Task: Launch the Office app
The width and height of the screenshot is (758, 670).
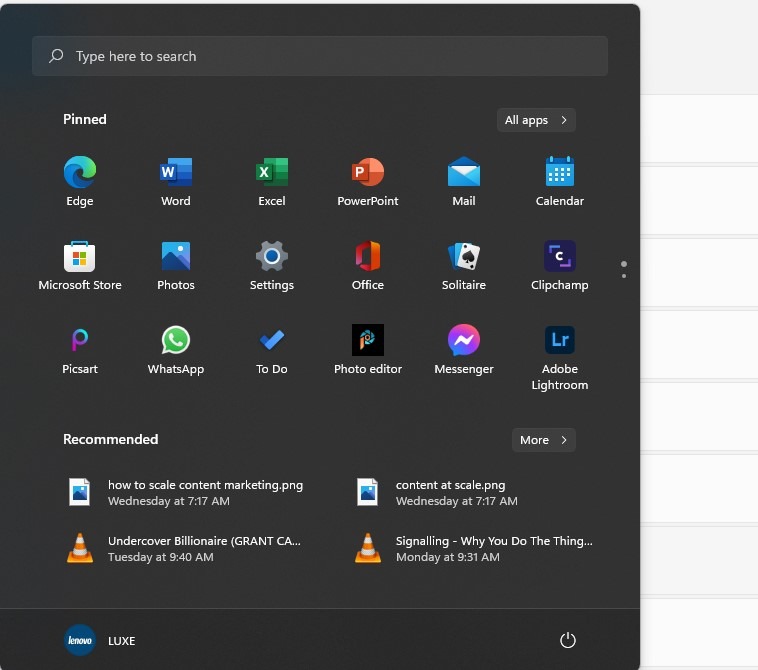Action: [x=367, y=265]
